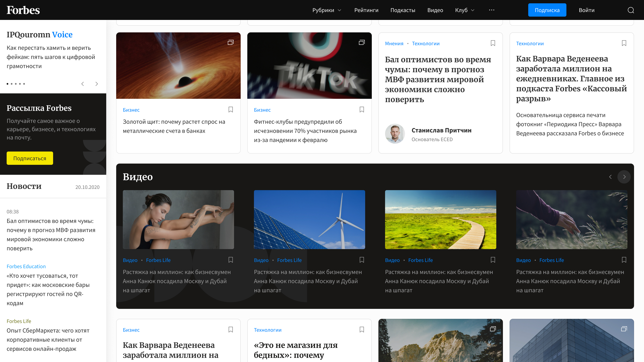Click the Forbes logo
The width and height of the screenshot is (644, 362).
[23, 10]
